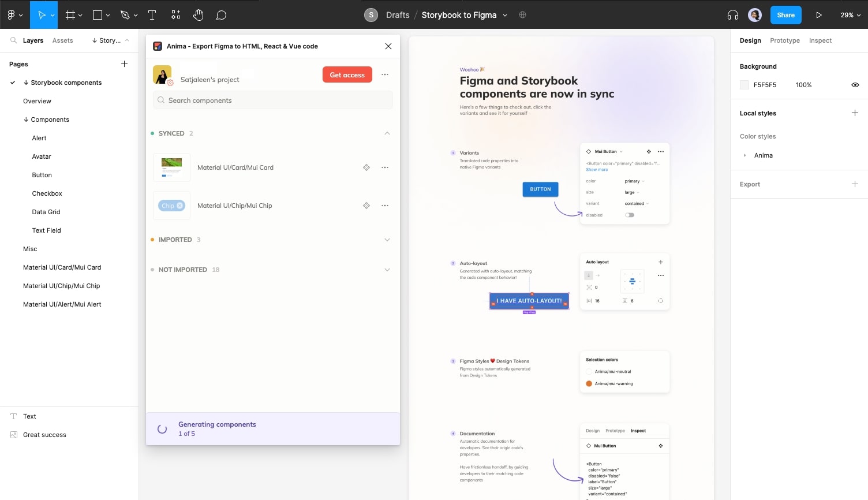Click the layers search magnifier icon
868x500 pixels.
pos(13,40)
